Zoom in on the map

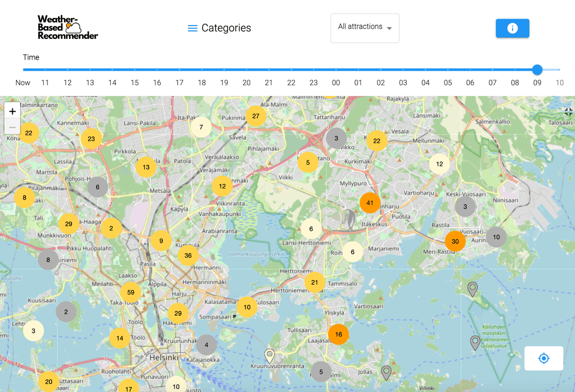tap(12, 111)
